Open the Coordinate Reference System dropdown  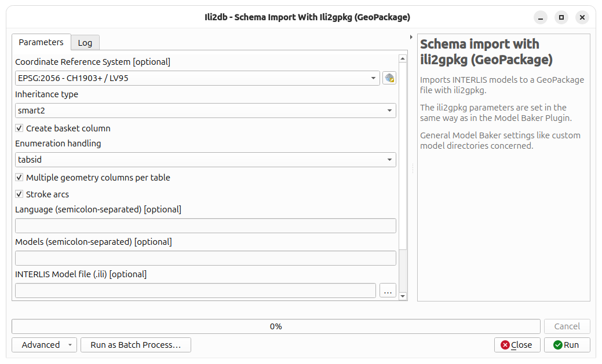pos(198,78)
